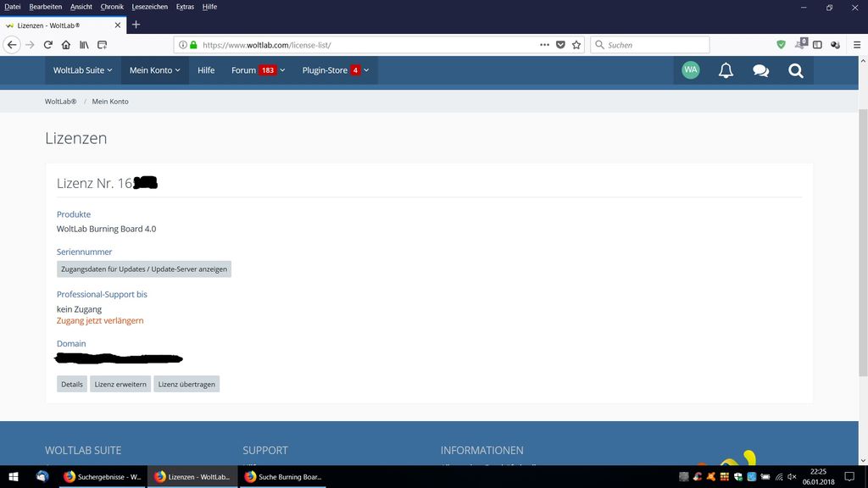Open the Hilfe navigation item

(206, 70)
